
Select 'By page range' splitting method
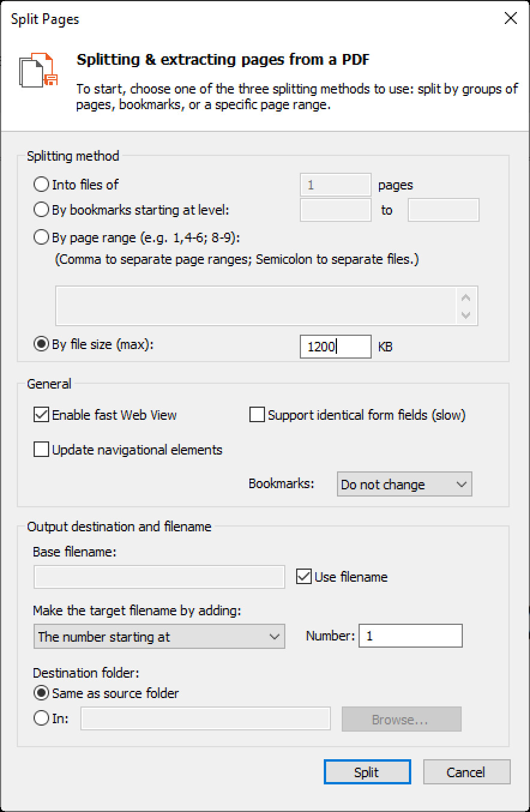click(x=41, y=237)
